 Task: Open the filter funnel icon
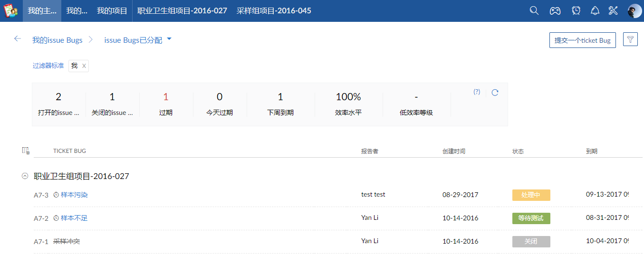click(x=630, y=39)
